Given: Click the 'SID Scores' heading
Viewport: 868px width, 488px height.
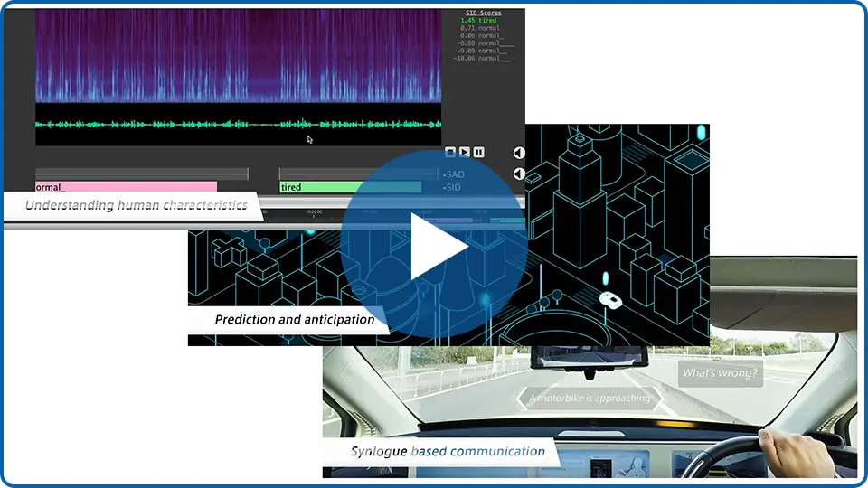Looking at the screenshot, I should pos(483,13).
